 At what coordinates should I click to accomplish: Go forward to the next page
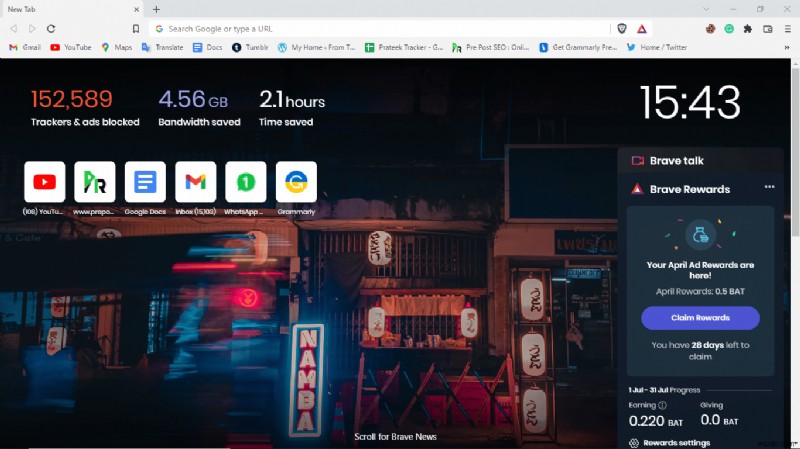point(32,29)
